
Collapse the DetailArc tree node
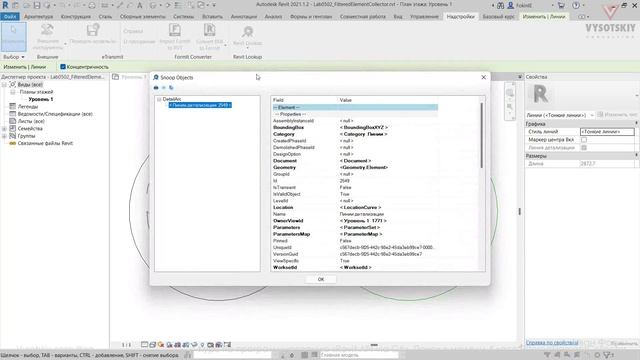(159, 99)
